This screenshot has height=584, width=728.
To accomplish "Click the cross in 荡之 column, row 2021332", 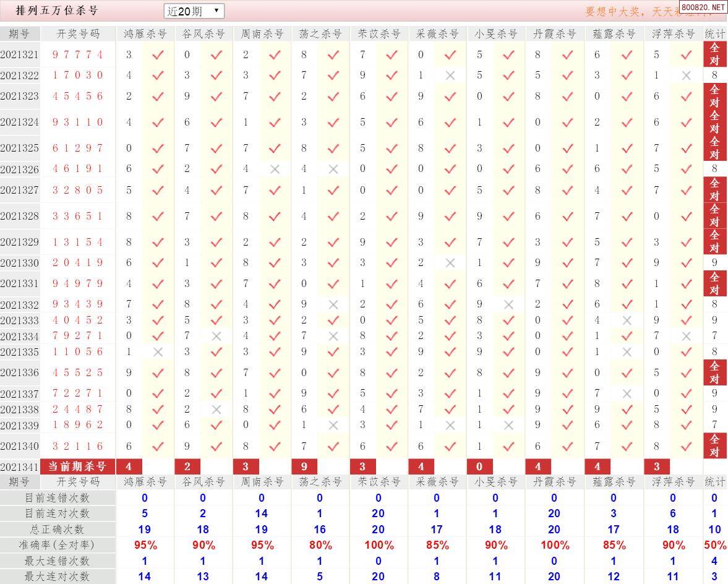I will point(333,304).
